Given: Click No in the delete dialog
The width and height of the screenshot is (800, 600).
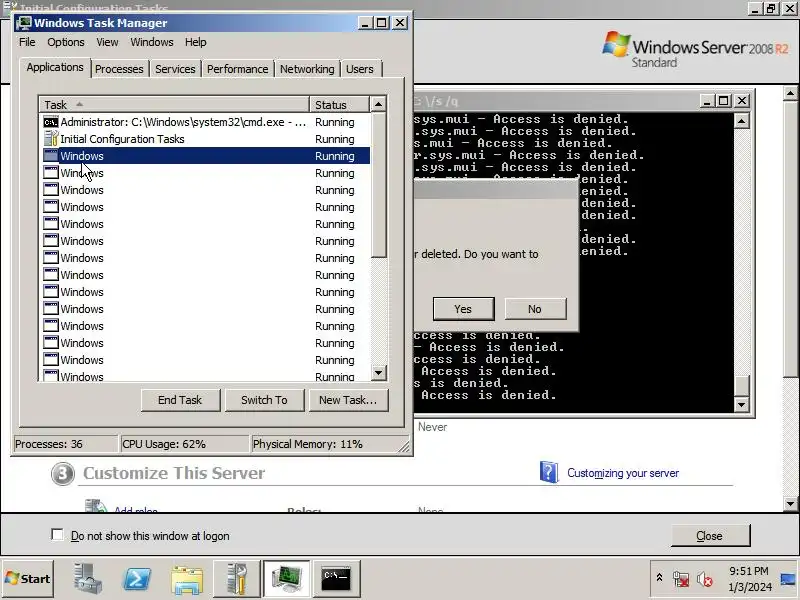Looking at the screenshot, I should (x=535, y=309).
